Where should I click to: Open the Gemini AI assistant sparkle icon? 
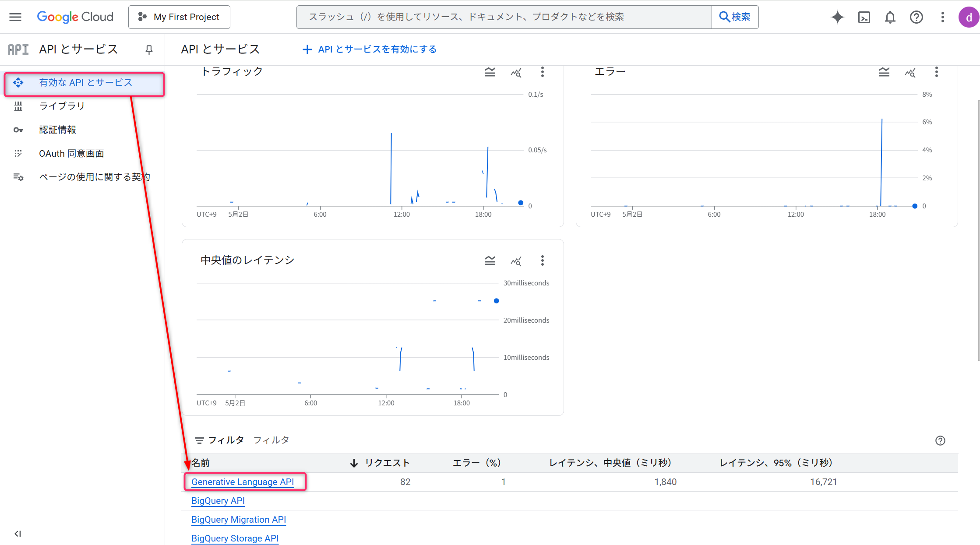(x=837, y=17)
